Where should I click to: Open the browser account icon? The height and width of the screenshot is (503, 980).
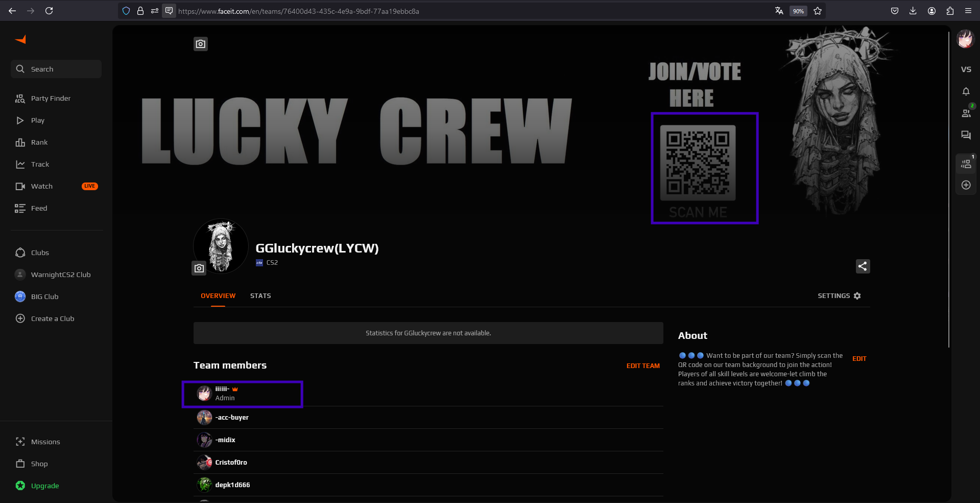[931, 11]
